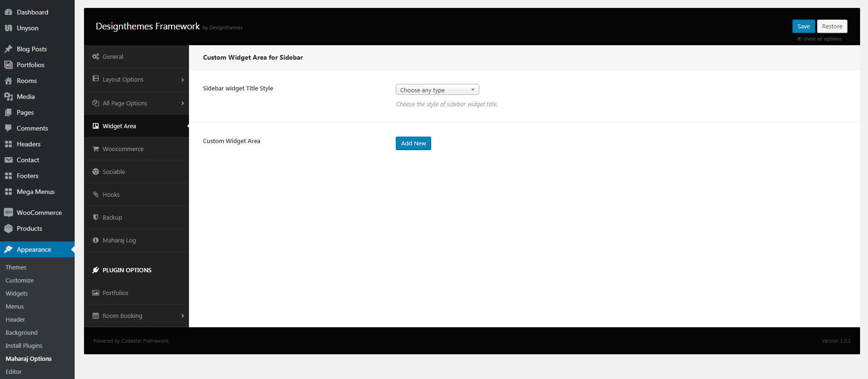This screenshot has width=868, height=379.
Task: Click the Headers grid icon
Action: point(8,144)
